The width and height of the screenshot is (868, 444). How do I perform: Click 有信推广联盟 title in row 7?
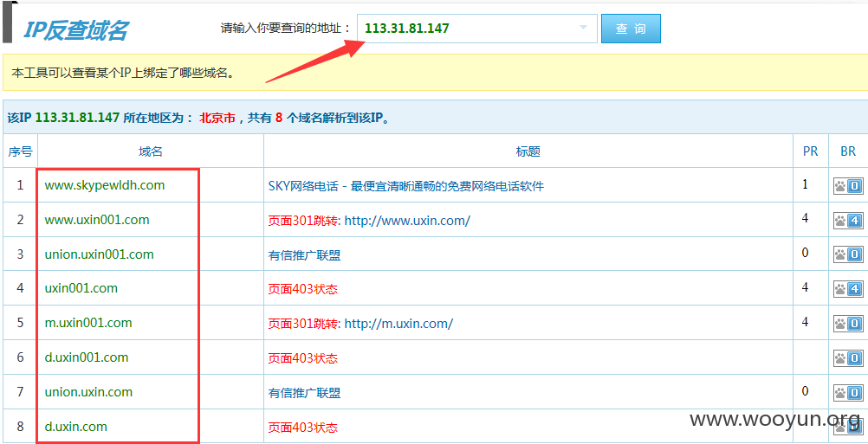304,393
